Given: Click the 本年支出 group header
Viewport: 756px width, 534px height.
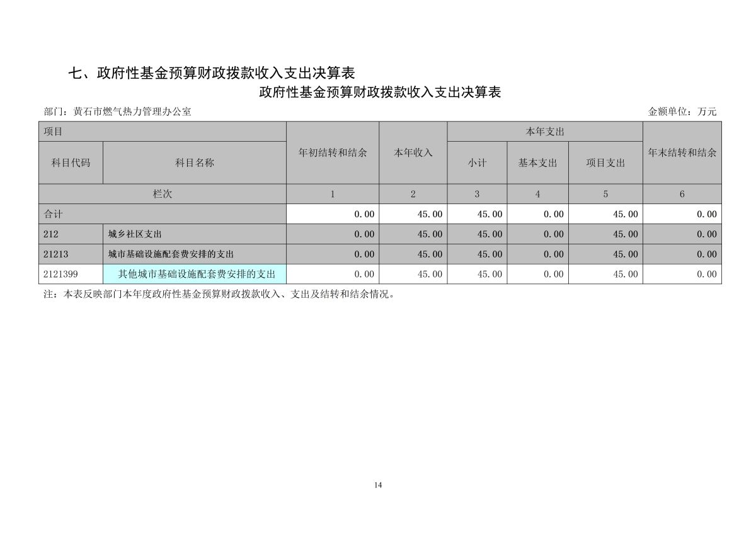Looking at the screenshot, I should pyautogui.click(x=545, y=132).
